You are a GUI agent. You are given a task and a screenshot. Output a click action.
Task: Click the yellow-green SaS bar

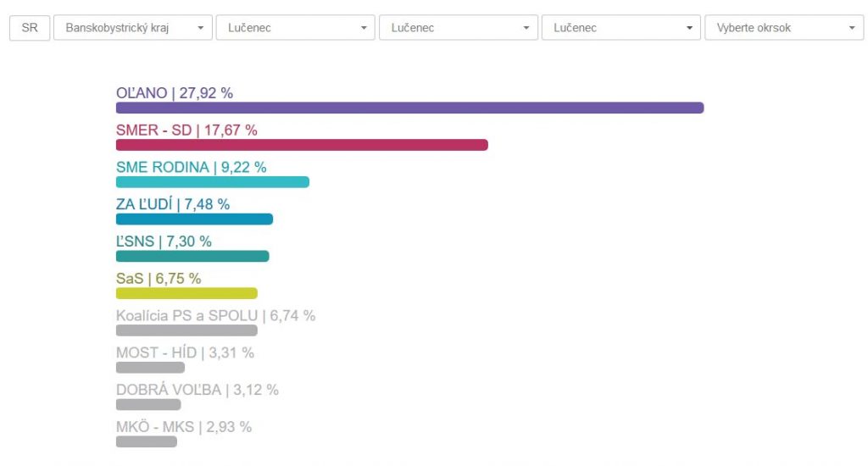186,293
